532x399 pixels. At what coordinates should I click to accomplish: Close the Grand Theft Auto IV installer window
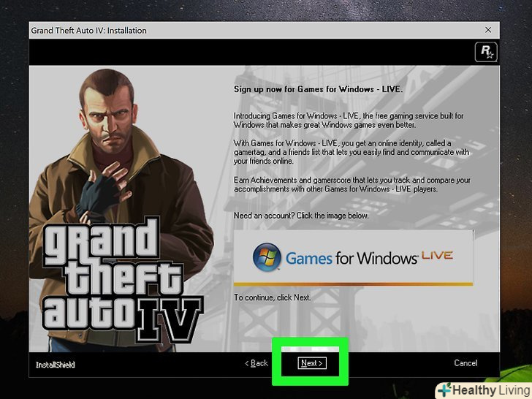488,30
